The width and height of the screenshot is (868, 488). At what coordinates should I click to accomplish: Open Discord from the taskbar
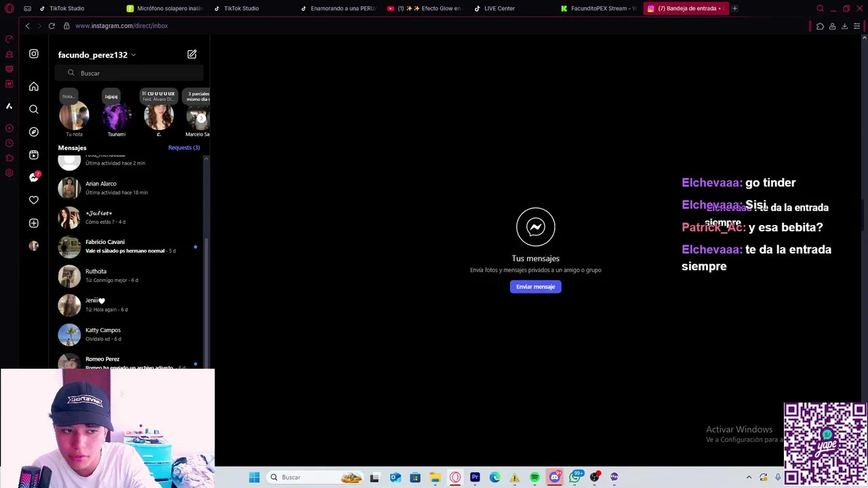click(x=555, y=477)
